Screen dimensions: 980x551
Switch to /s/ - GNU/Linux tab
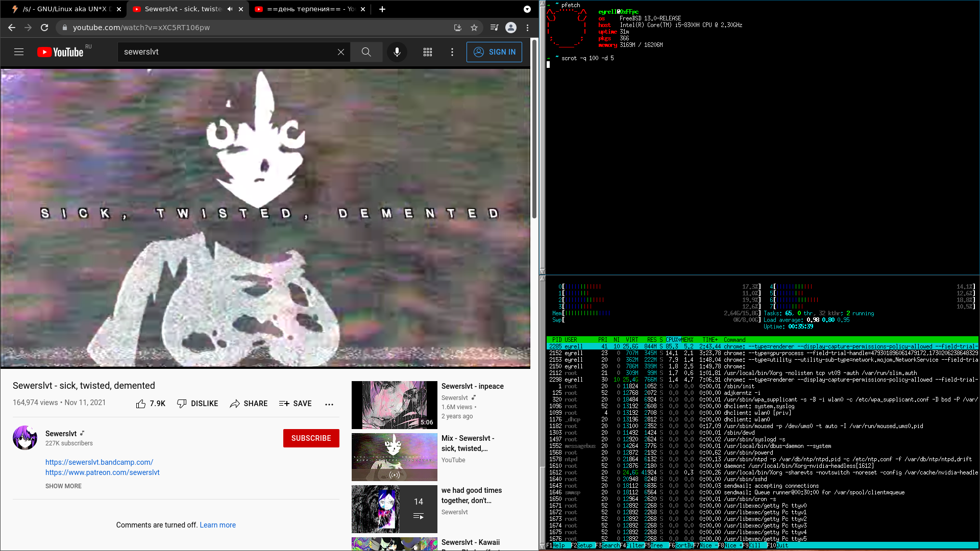tap(66, 9)
